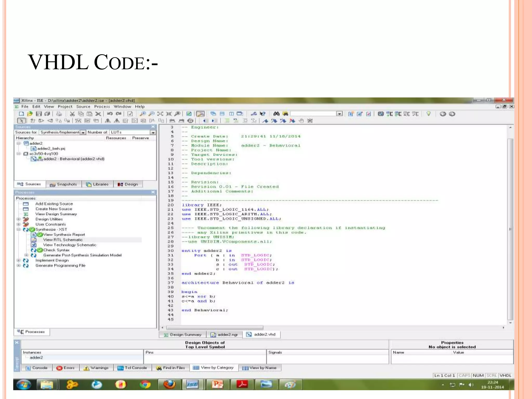Click the hand pan tool icon

(x=301, y=121)
